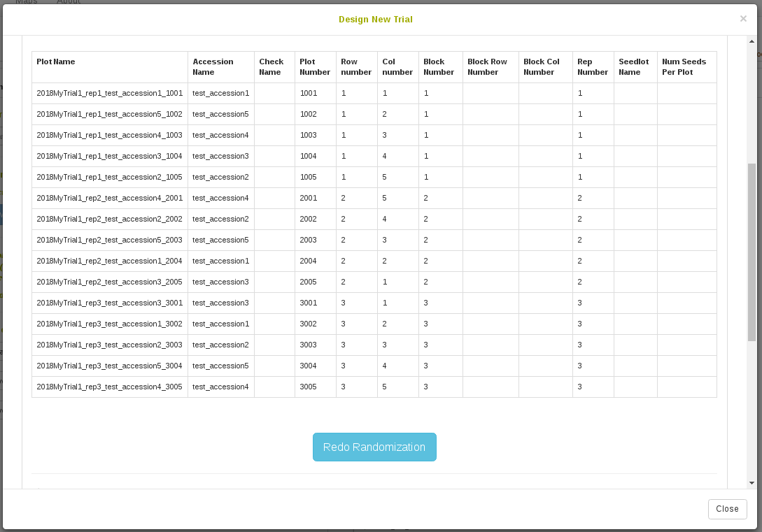Select the Block Col Number column header

546,67
